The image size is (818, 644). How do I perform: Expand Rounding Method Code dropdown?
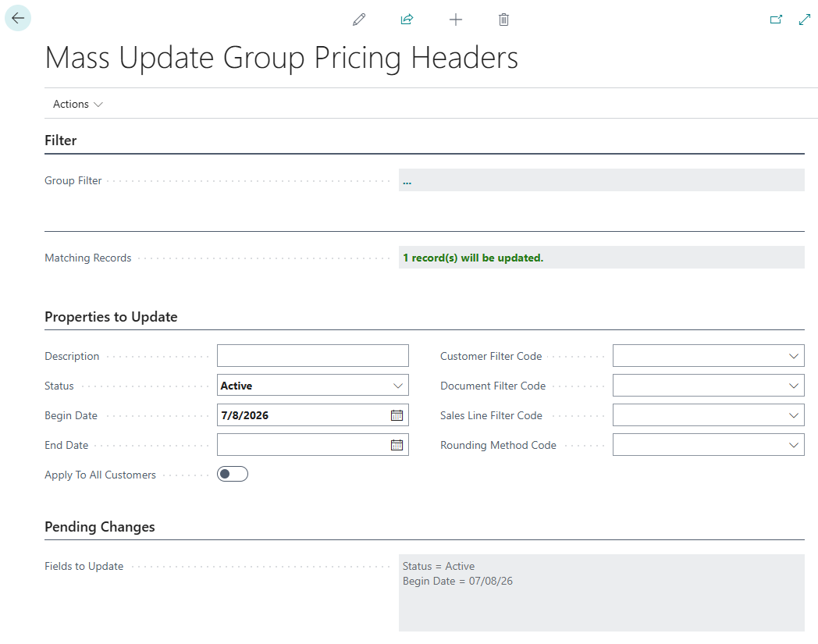[794, 445]
